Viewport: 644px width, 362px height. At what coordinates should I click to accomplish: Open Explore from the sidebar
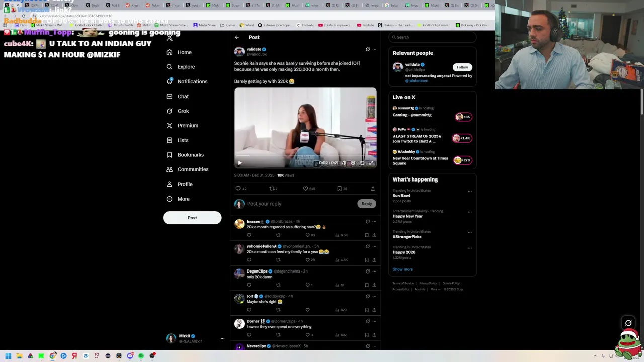pyautogui.click(x=181, y=67)
